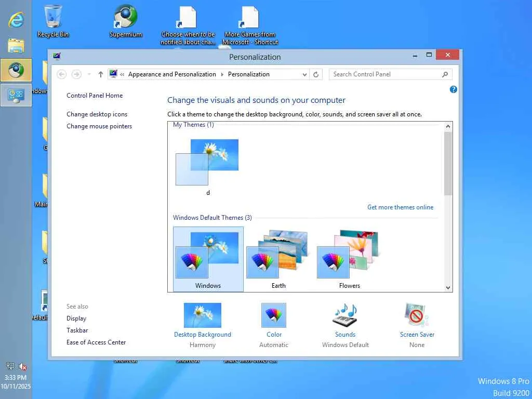Click Get more themes online link
Screen dimensions: 532x399
401,207
